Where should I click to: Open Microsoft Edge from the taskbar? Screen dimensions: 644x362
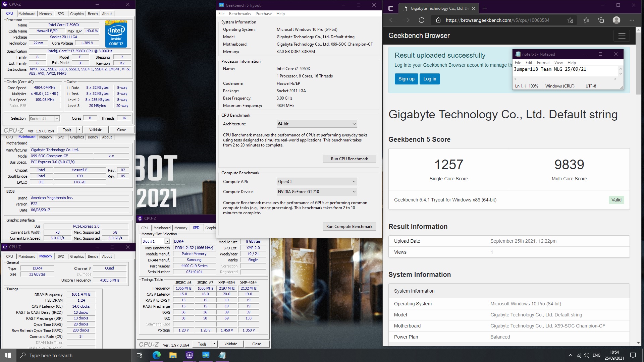(x=156, y=355)
